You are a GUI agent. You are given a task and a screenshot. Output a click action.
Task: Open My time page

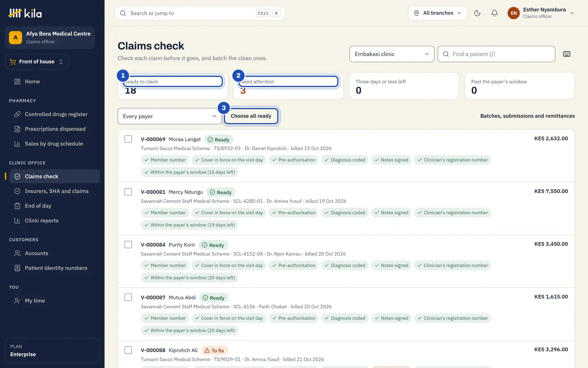pos(55,301)
